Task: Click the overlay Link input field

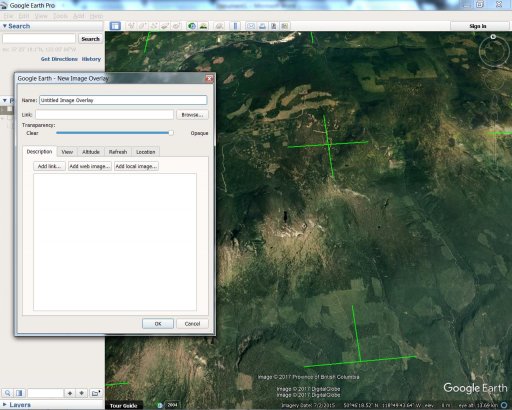Action: (104, 115)
